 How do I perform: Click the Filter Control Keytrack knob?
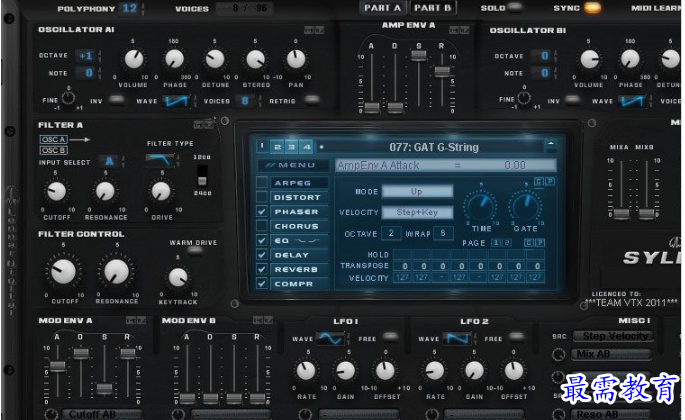[x=178, y=278]
